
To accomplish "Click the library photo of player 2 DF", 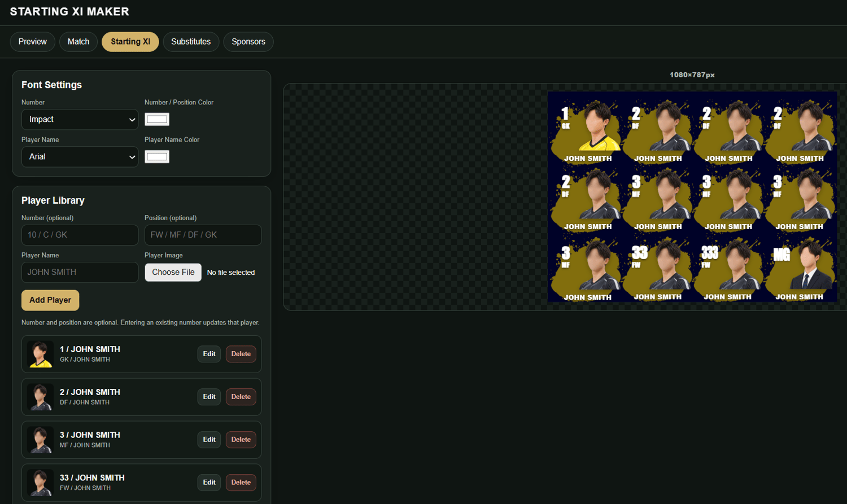I will pyautogui.click(x=40, y=397).
